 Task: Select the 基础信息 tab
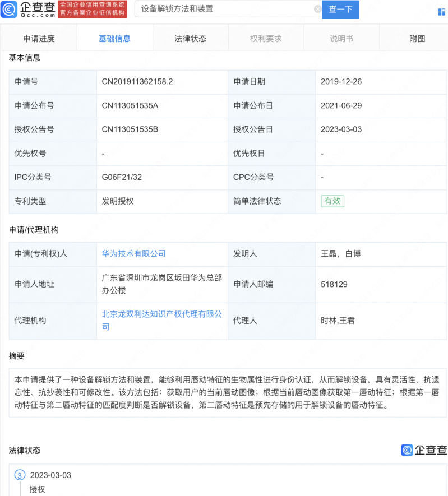[114, 39]
